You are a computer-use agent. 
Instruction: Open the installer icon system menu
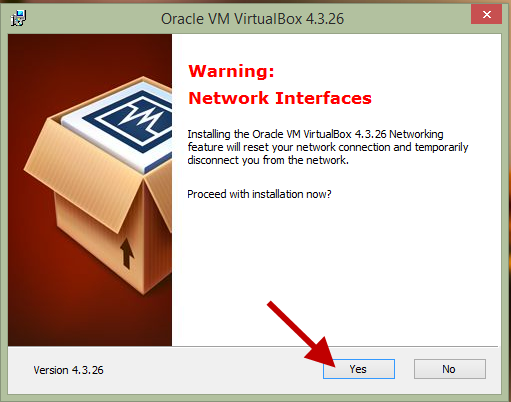click(18, 18)
